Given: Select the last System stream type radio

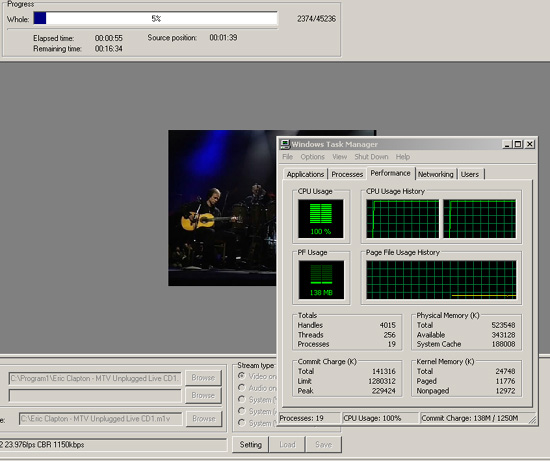Looking at the screenshot, I should click(x=241, y=423).
